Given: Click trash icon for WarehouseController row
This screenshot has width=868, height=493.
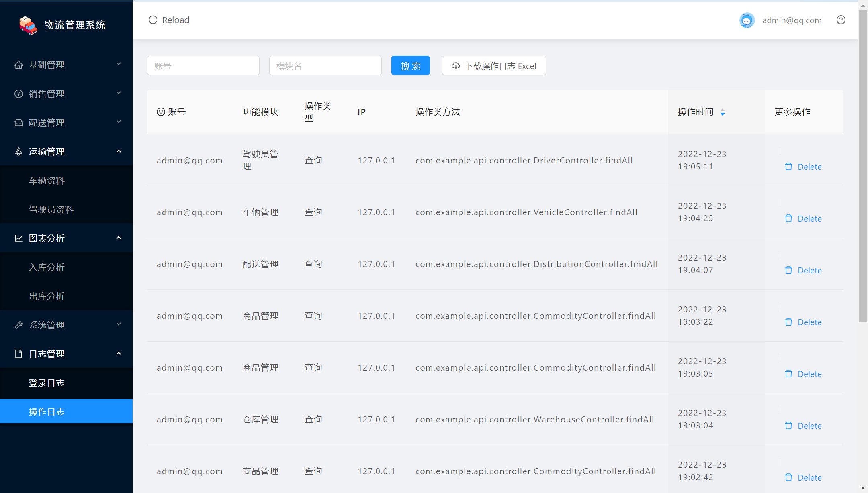Looking at the screenshot, I should click(789, 426).
